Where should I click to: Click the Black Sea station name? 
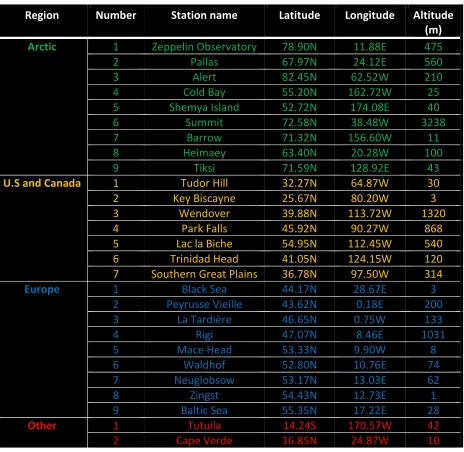click(x=204, y=289)
